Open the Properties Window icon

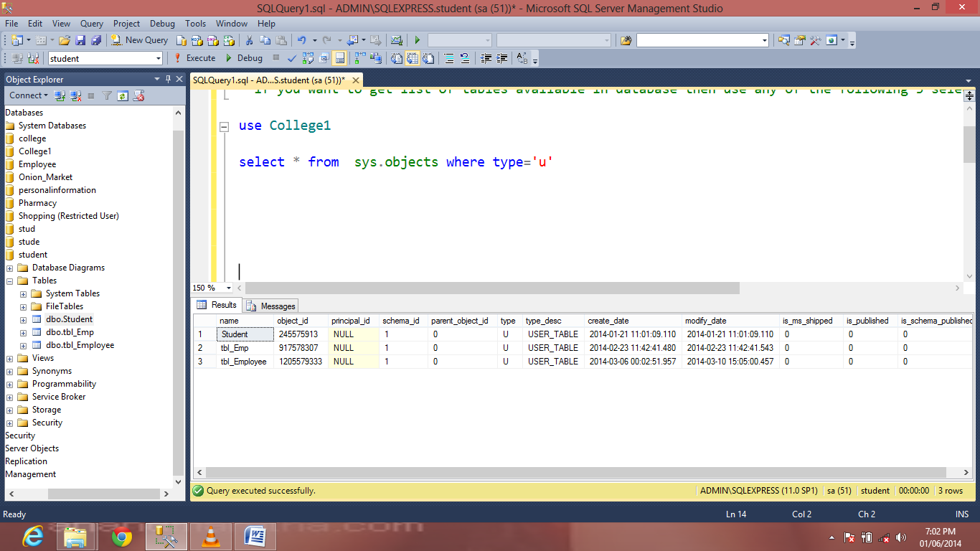coord(798,40)
